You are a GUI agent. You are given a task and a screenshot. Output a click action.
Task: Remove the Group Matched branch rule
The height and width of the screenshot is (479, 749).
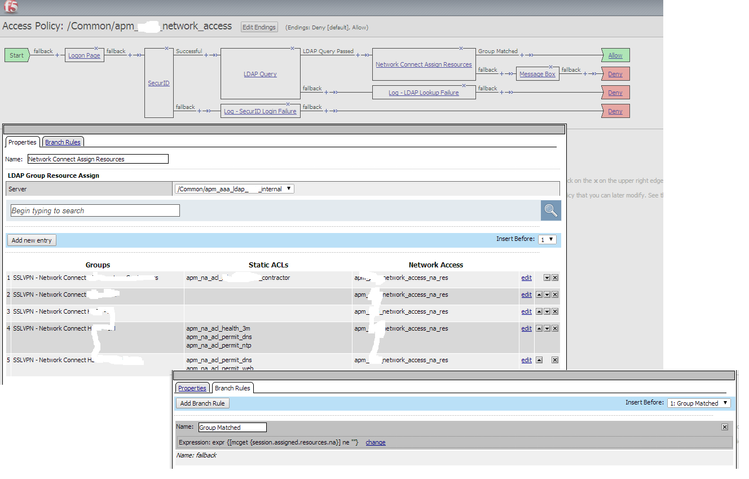725,427
